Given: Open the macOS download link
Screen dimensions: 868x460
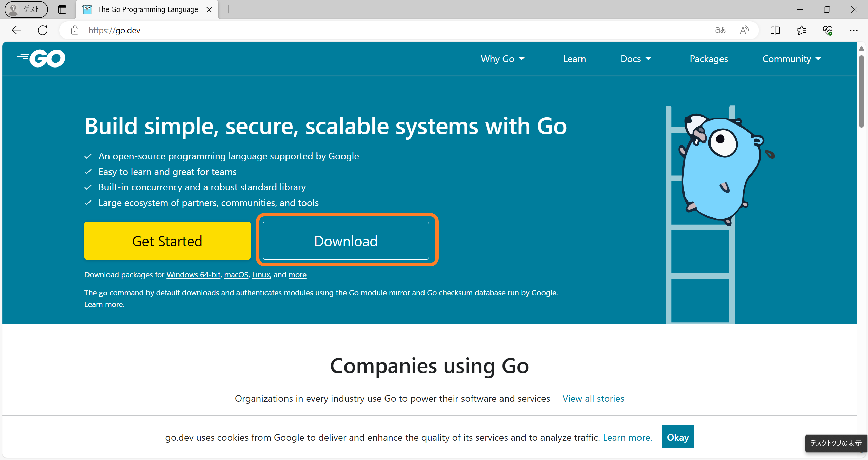Looking at the screenshot, I should coord(236,275).
